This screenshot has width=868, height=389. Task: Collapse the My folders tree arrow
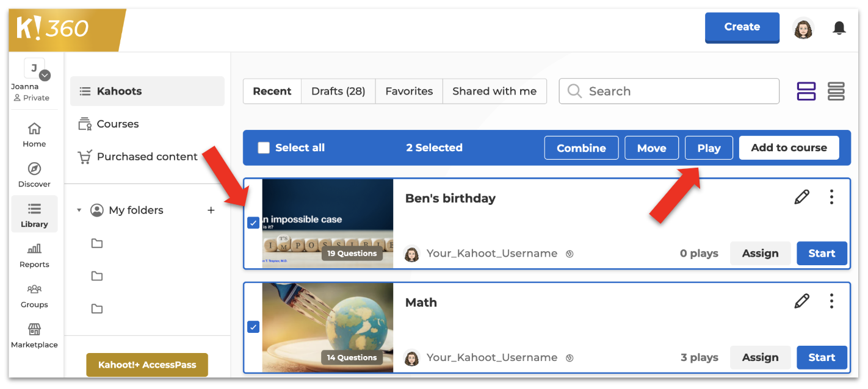pyautogui.click(x=79, y=210)
